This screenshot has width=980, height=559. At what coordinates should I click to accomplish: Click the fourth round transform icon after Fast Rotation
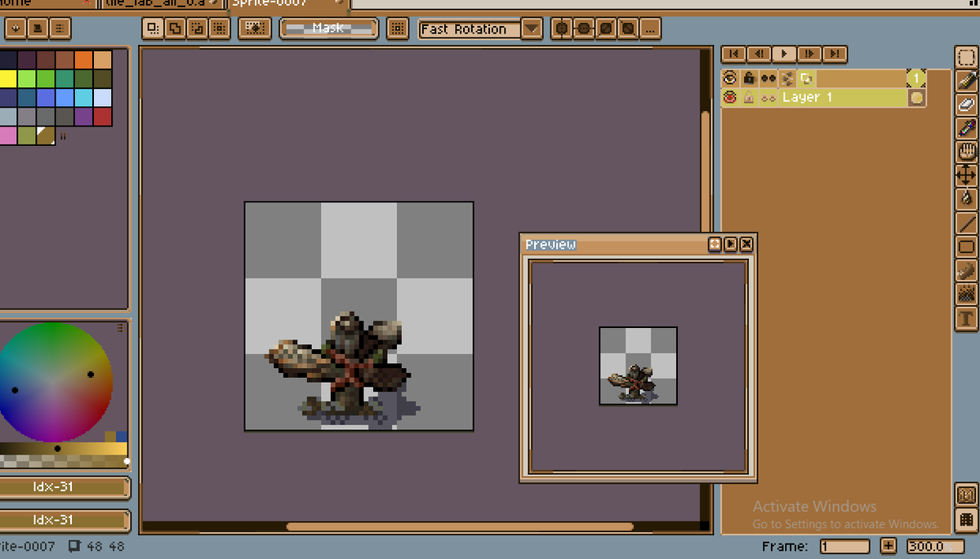[628, 29]
